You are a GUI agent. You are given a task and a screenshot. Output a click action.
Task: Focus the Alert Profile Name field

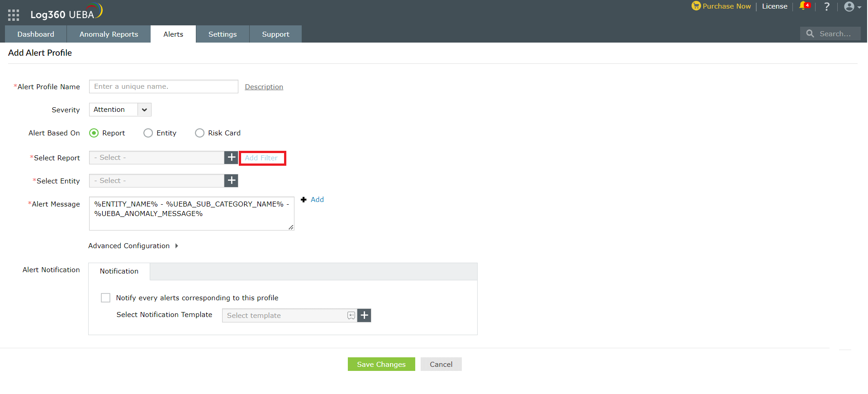tap(164, 86)
